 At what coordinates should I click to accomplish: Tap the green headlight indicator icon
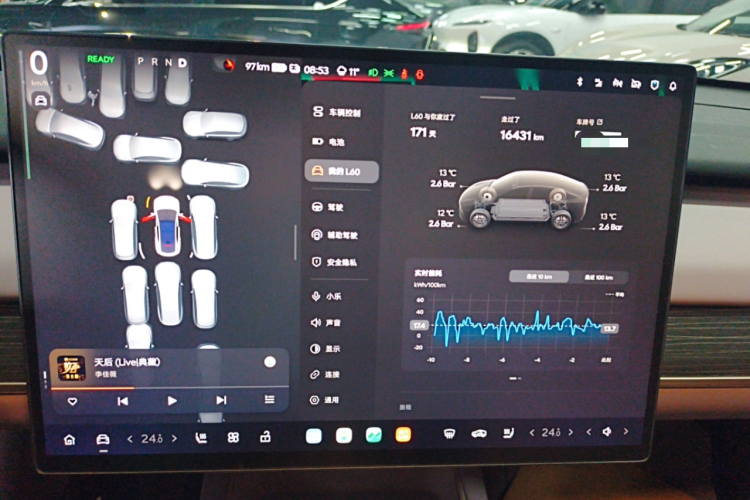373,73
